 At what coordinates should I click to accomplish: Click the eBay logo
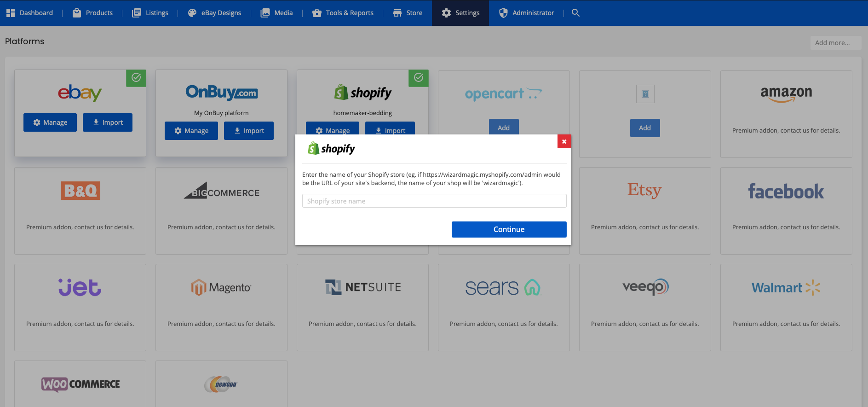pyautogui.click(x=80, y=93)
